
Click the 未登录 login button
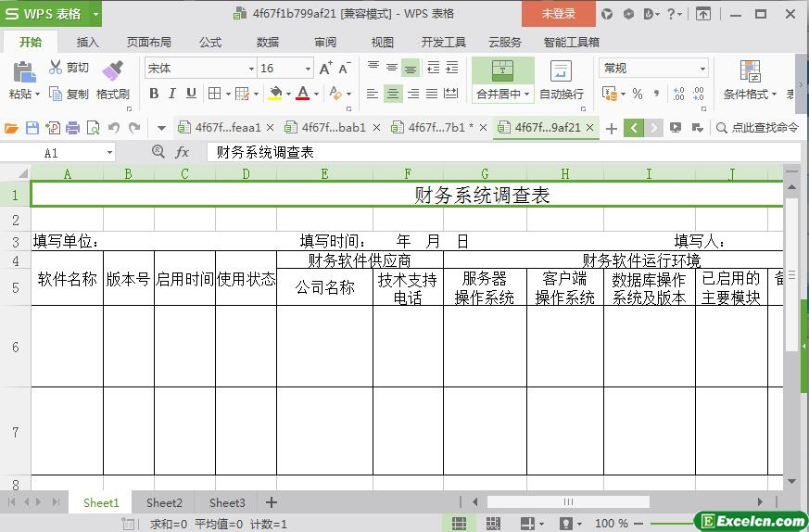tap(558, 14)
